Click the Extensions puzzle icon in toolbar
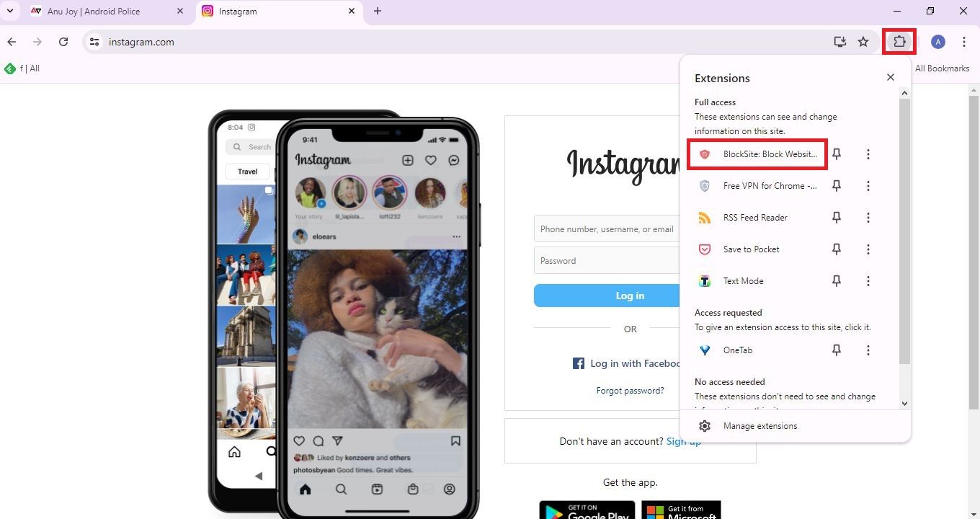The height and width of the screenshot is (519, 980). (899, 42)
